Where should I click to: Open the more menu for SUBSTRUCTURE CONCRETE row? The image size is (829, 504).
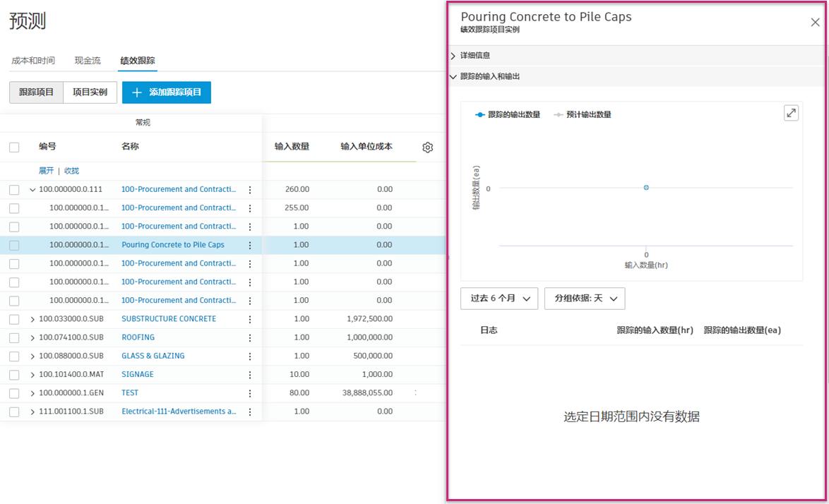point(250,319)
